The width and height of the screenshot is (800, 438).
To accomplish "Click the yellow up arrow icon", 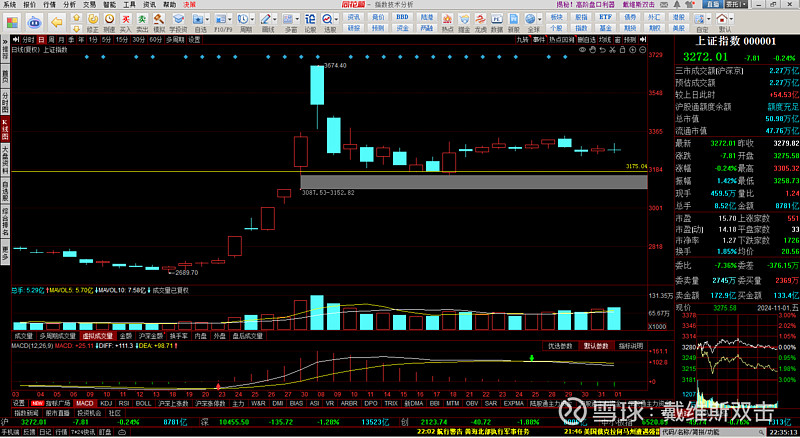I will (x=76, y=18).
